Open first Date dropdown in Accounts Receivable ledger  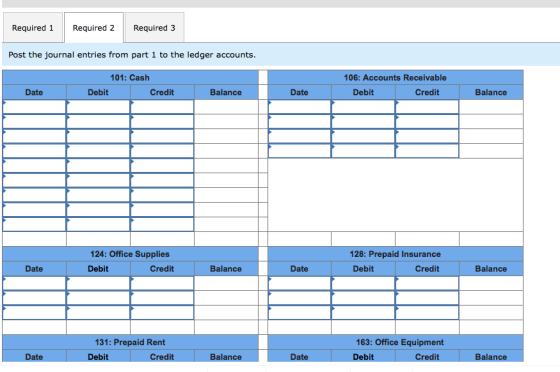300,107
